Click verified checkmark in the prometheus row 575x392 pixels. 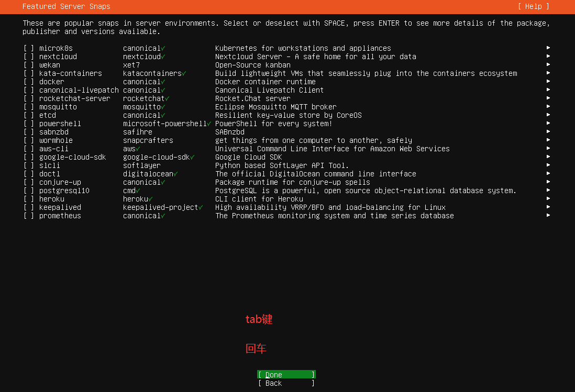coord(163,216)
